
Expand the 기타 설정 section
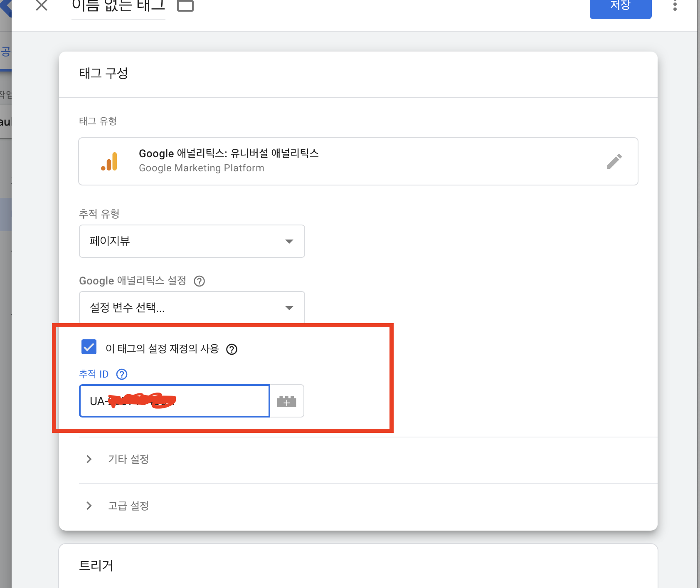click(x=128, y=459)
